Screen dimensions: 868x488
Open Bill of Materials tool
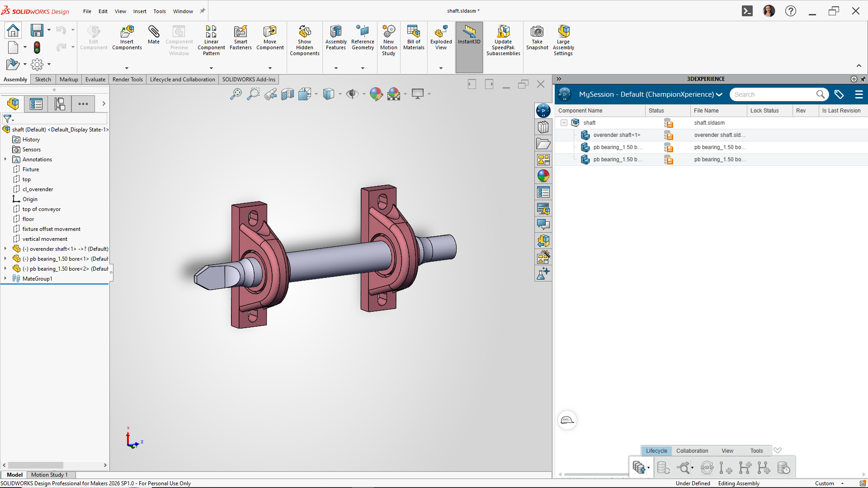tap(414, 32)
